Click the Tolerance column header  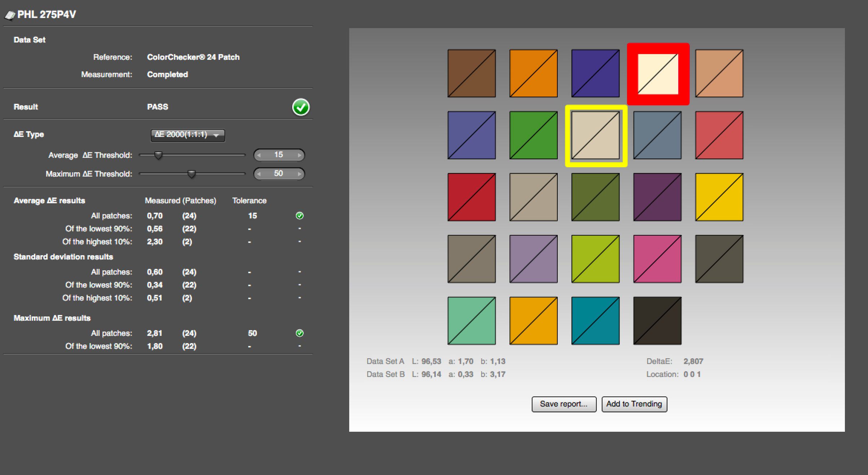(x=249, y=200)
